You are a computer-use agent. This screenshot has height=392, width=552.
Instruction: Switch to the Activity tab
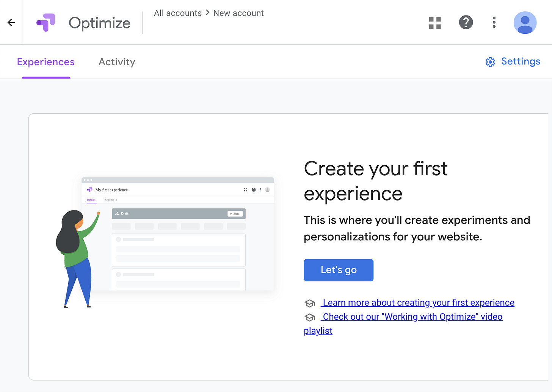coord(117,62)
